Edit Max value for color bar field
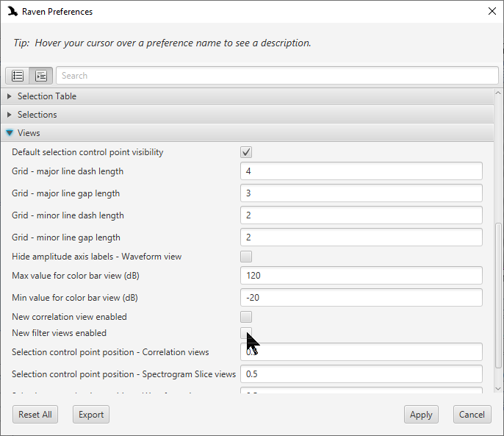The image size is (504, 436). pyautogui.click(x=361, y=276)
